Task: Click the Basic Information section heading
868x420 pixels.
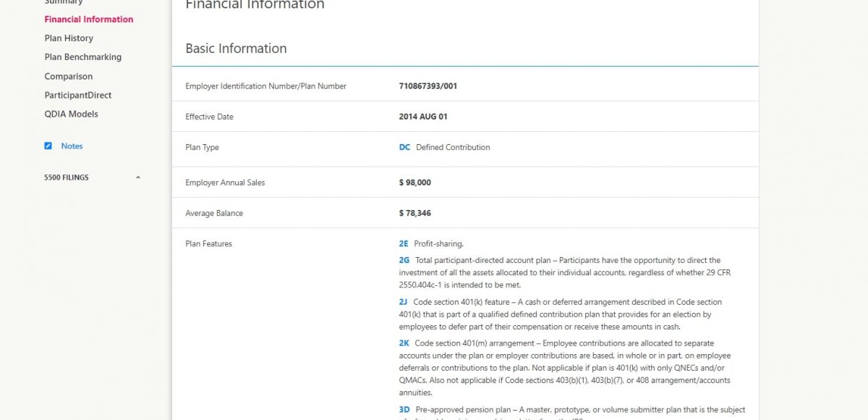Action: (x=236, y=49)
